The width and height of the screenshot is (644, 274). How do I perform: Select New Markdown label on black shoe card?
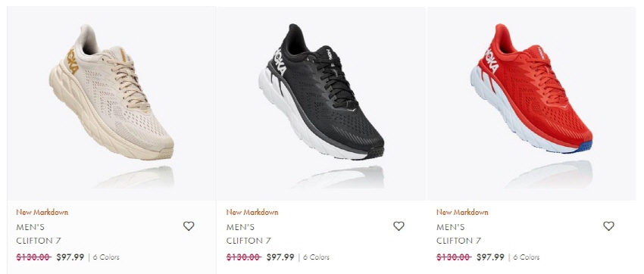252,212
